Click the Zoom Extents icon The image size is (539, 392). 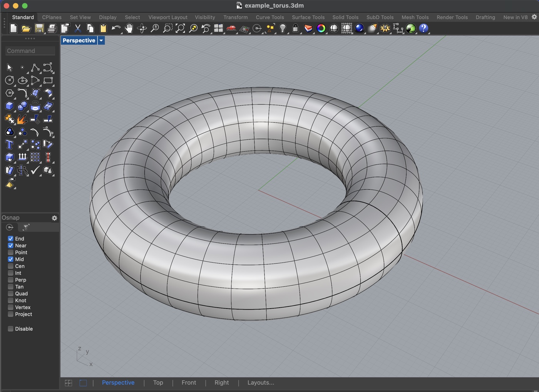click(x=180, y=28)
